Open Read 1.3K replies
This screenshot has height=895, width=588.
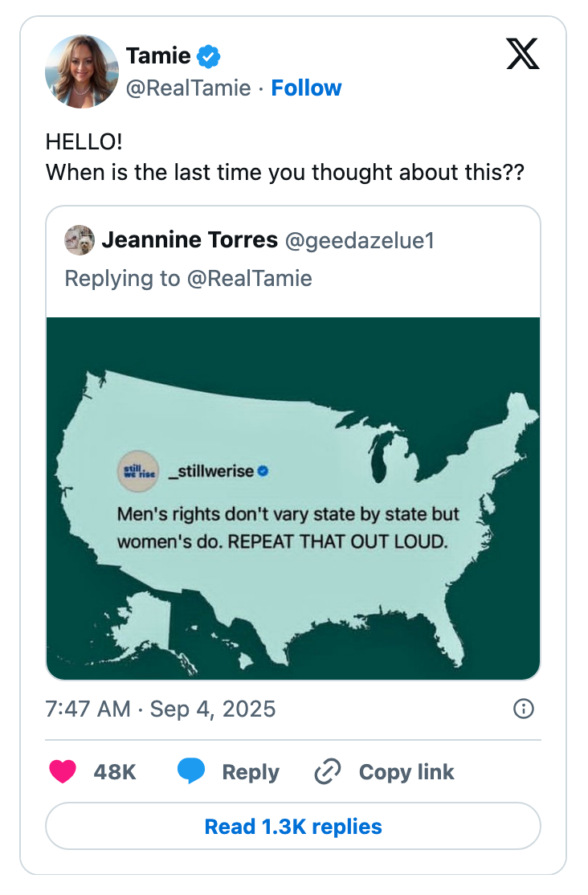click(293, 826)
